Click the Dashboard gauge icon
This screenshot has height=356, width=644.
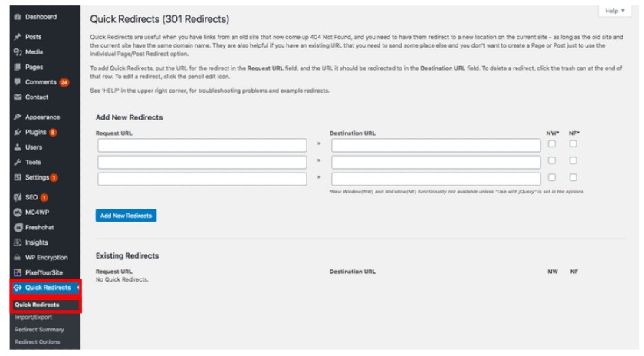(x=17, y=17)
